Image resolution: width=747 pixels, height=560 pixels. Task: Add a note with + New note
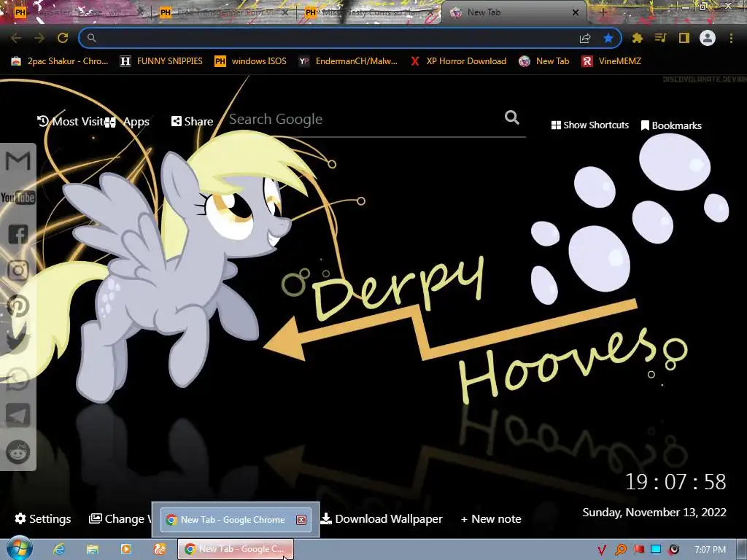click(x=491, y=518)
